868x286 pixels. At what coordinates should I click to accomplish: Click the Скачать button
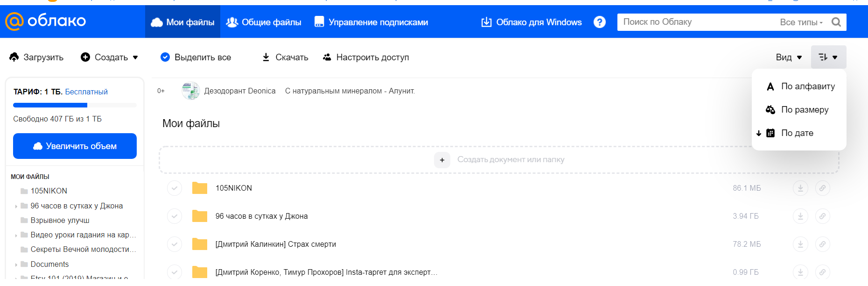(x=285, y=57)
